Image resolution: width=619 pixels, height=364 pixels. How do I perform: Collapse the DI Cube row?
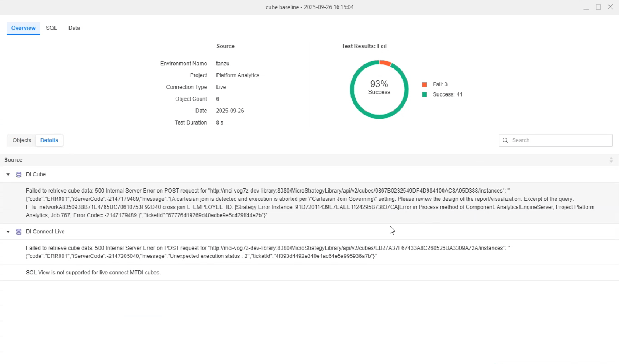[8, 175]
